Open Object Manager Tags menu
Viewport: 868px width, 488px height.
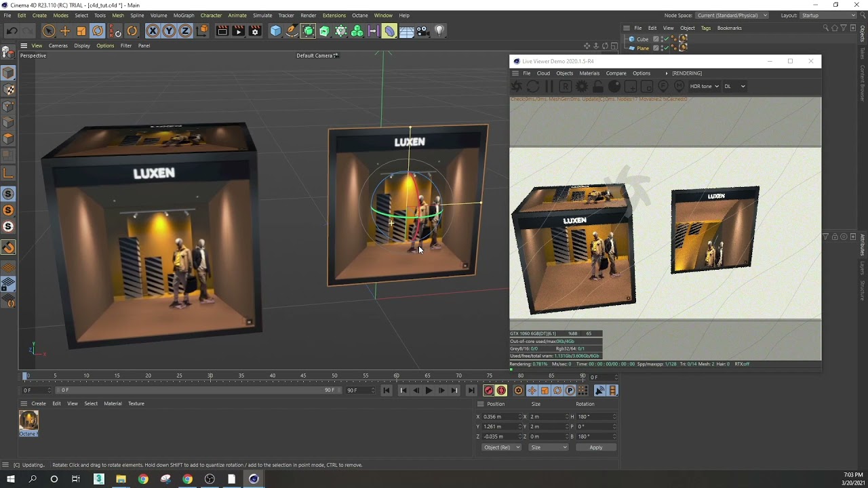(706, 28)
